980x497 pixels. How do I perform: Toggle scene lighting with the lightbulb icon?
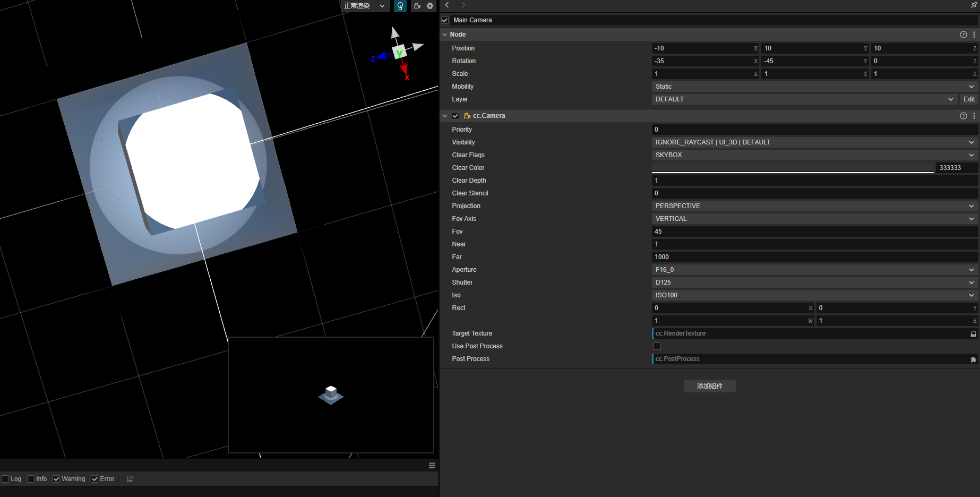tap(400, 6)
